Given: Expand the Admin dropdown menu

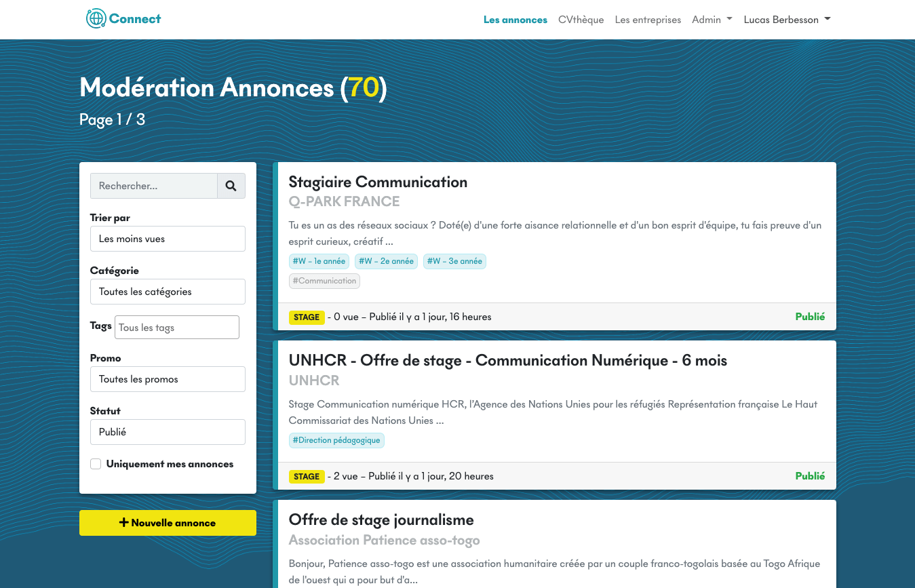Looking at the screenshot, I should (x=712, y=20).
